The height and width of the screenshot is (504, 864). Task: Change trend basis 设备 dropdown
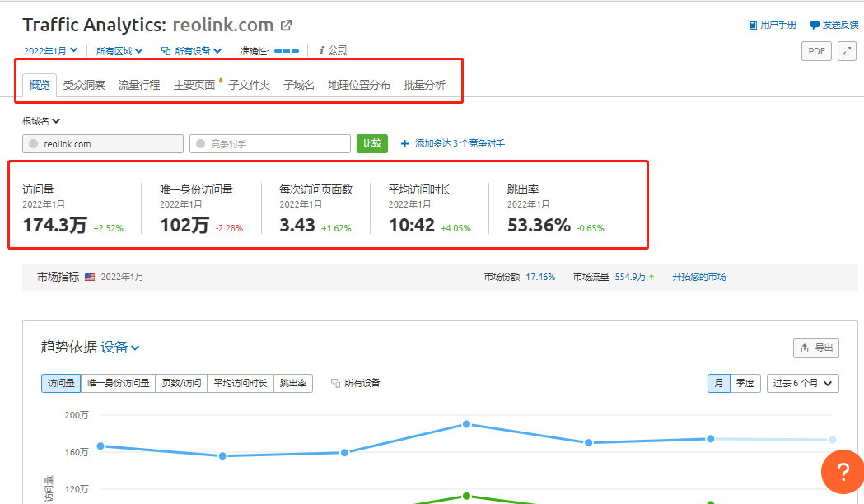pos(120,347)
